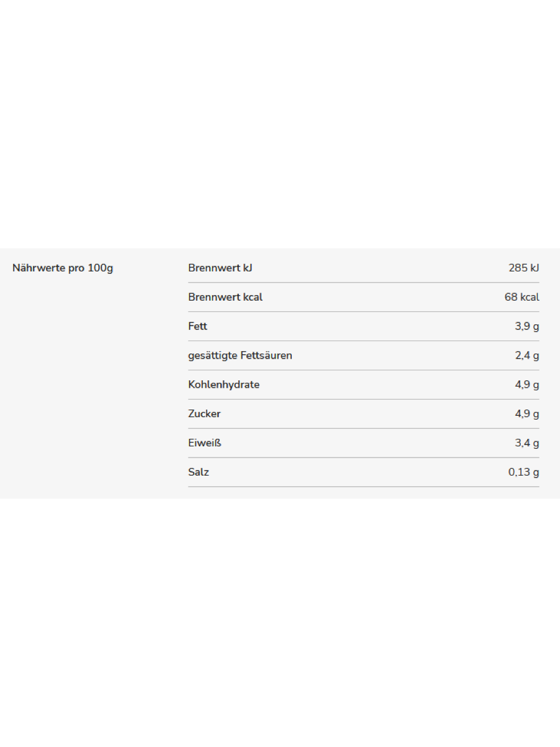Select the "Fett" row label
The image size is (560, 747).
coord(198,326)
